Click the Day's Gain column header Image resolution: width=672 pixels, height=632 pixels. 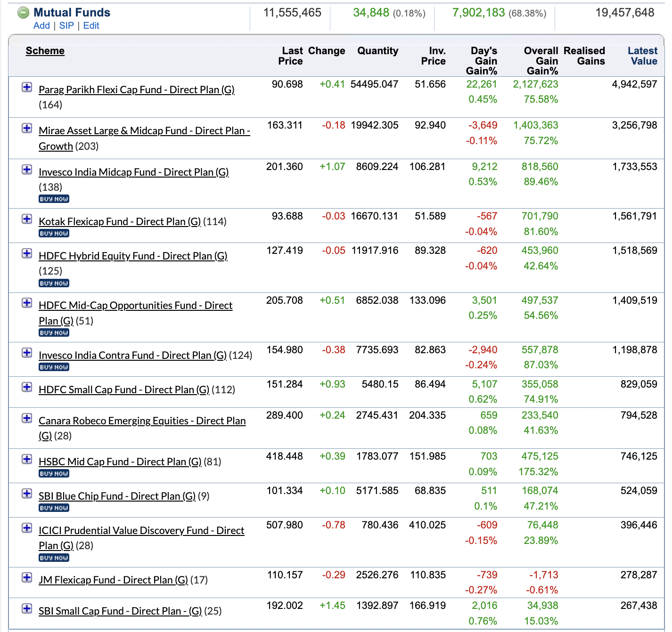tap(482, 61)
